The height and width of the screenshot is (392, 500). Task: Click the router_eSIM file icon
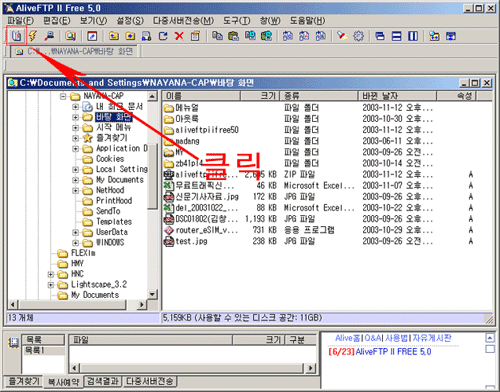coord(169,230)
